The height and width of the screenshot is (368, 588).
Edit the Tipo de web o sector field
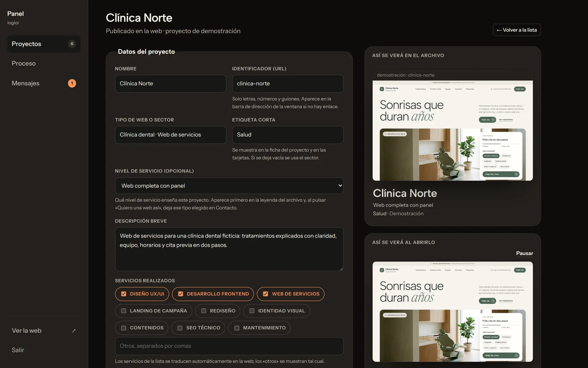[171, 135]
